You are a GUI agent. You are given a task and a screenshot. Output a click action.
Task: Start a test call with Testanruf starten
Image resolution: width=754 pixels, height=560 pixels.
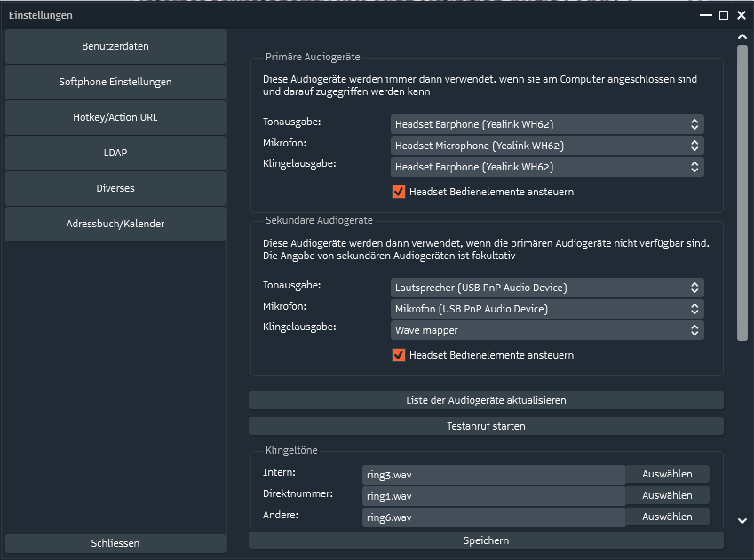click(486, 426)
